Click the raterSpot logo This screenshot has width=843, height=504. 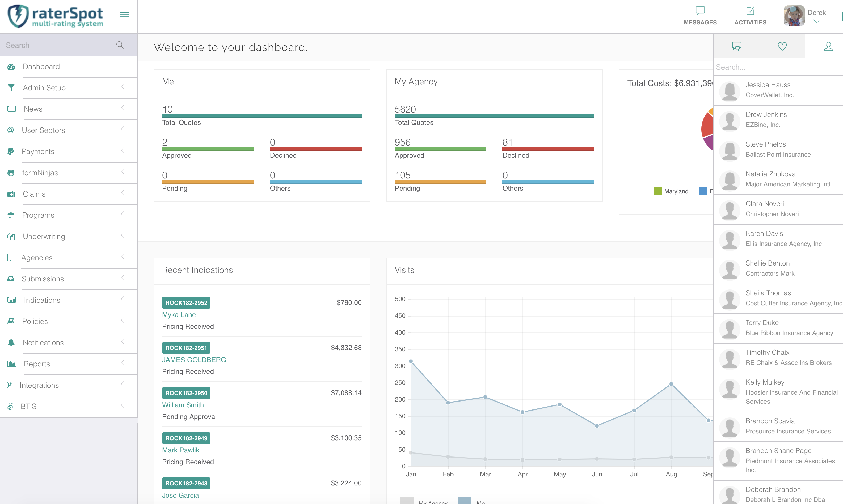(x=55, y=16)
